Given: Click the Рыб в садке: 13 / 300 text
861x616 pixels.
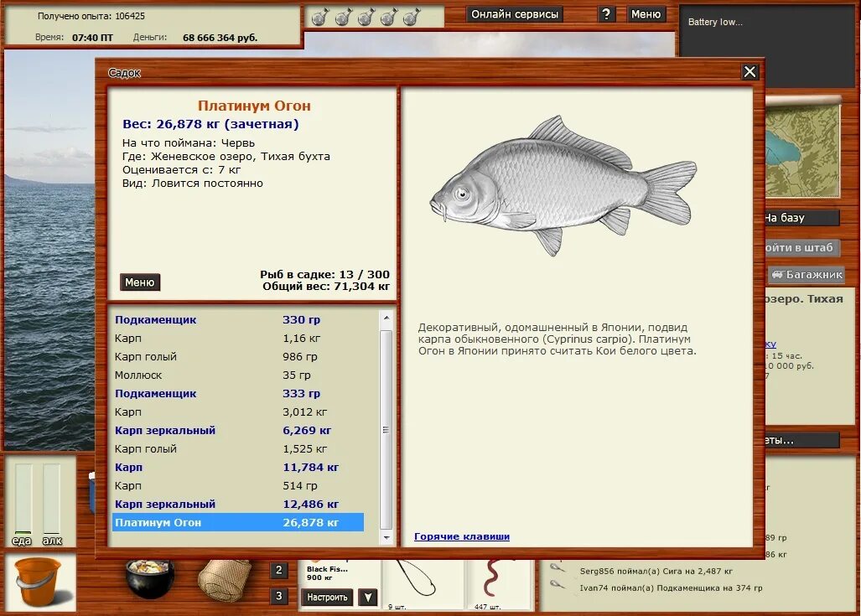Looking at the screenshot, I should (324, 274).
